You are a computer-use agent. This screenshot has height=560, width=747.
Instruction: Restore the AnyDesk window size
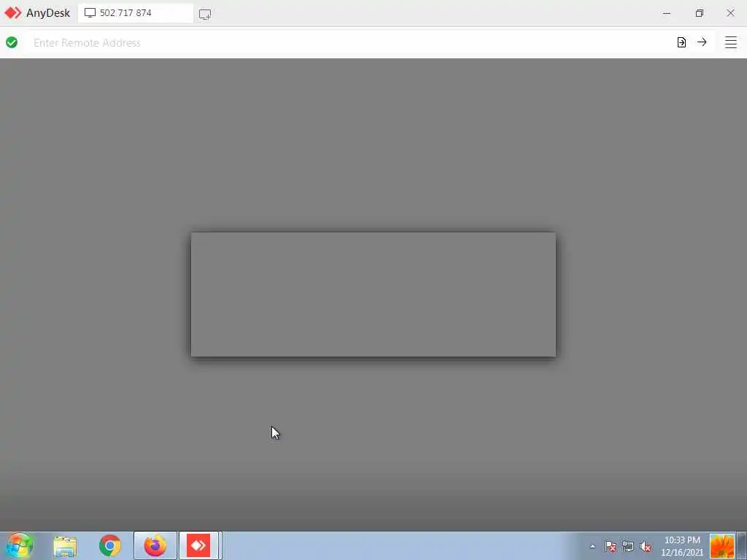(699, 13)
